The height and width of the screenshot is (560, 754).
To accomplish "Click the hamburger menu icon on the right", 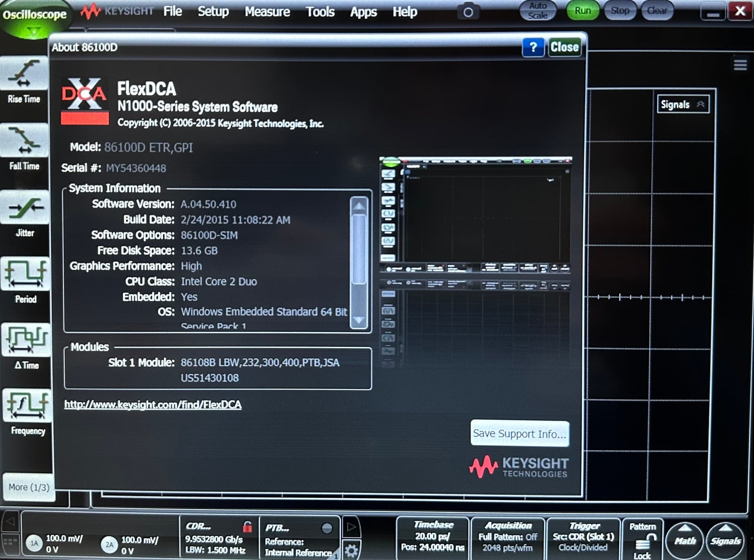I will (x=741, y=65).
